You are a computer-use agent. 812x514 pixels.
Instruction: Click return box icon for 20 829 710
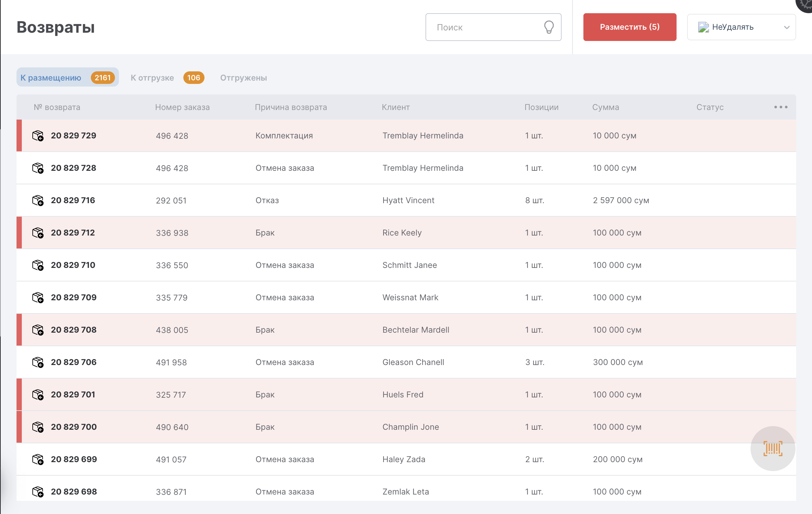click(38, 265)
